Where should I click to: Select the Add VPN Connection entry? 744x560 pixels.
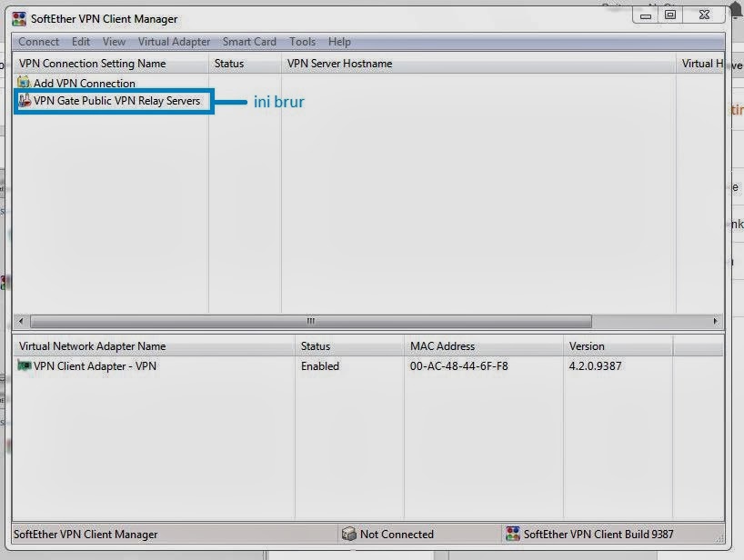[84, 84]
